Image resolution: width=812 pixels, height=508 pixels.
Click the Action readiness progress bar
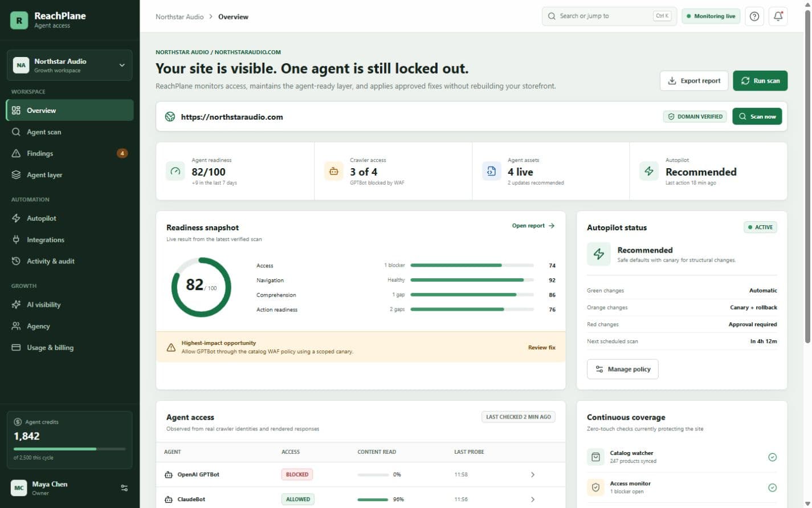[x=472, y=310]
